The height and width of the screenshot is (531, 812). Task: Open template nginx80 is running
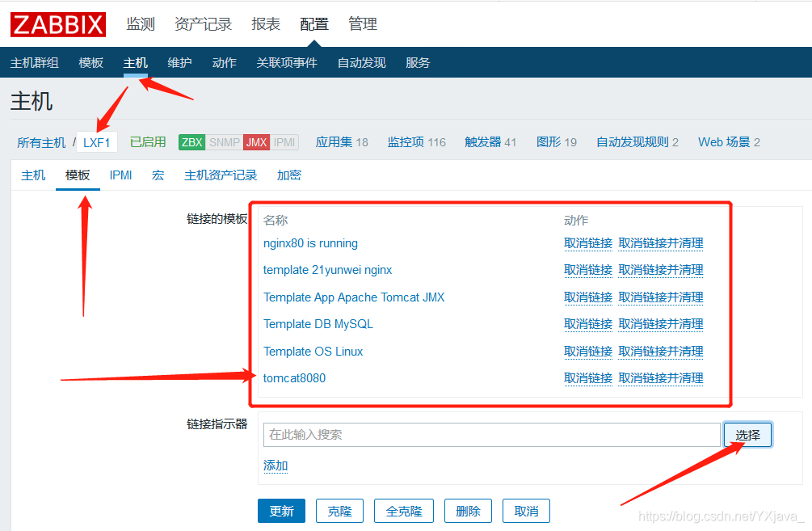[310, 243]
